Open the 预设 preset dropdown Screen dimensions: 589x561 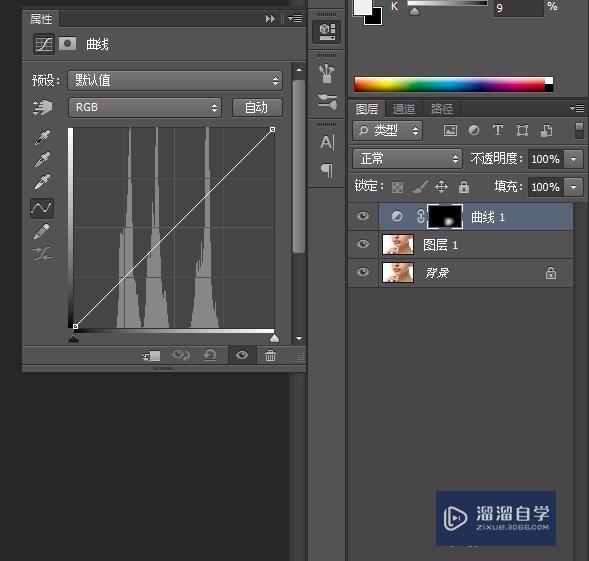[x=175, y=80]
